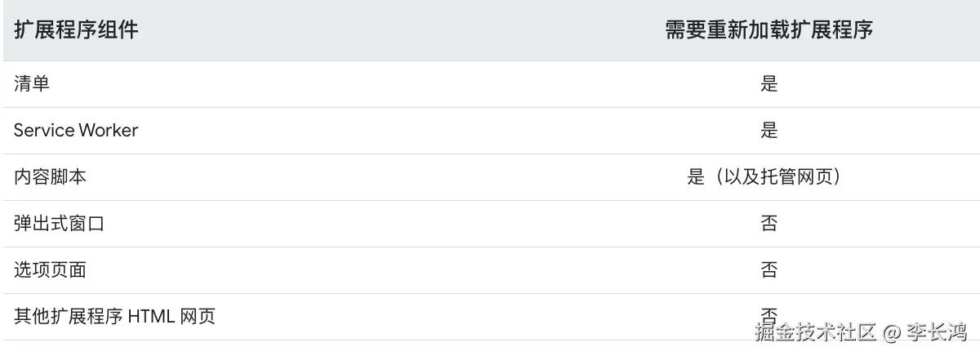The height and width of the screenshot is (356, 980).
Task: Click the 是 value for Service Worker
Action: (x=768, y=130)
